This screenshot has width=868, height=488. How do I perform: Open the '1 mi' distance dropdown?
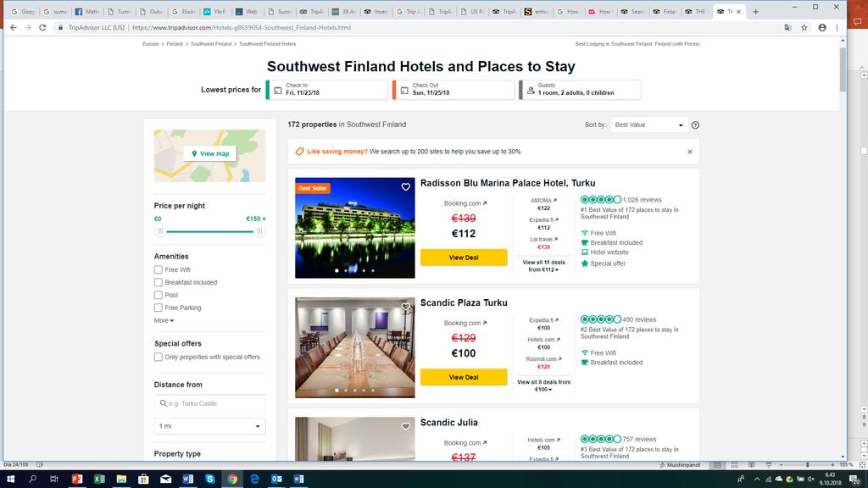(210, 426)
